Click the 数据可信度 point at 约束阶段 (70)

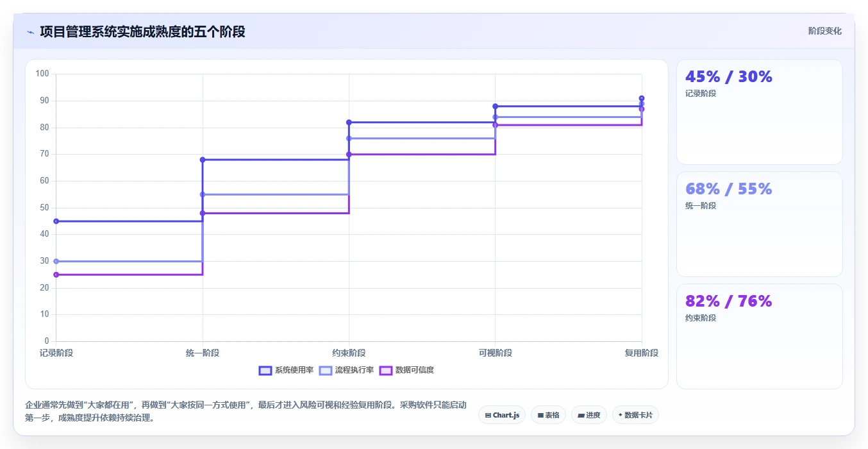tap(349, 155)
